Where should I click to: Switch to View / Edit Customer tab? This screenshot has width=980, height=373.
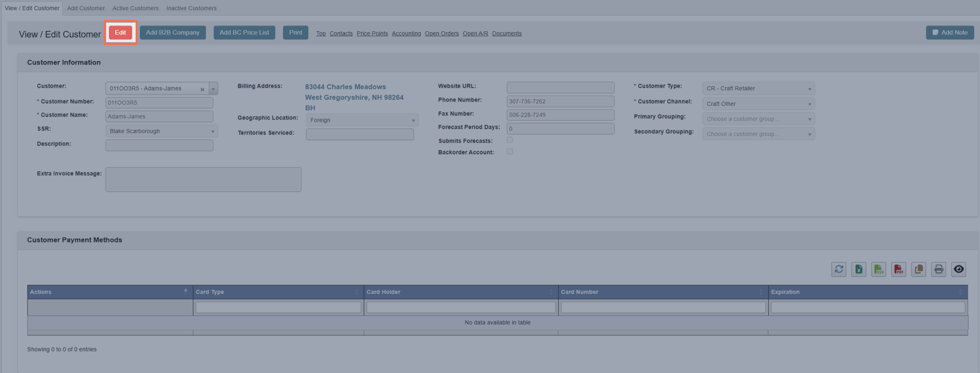[x=32, y=8]
